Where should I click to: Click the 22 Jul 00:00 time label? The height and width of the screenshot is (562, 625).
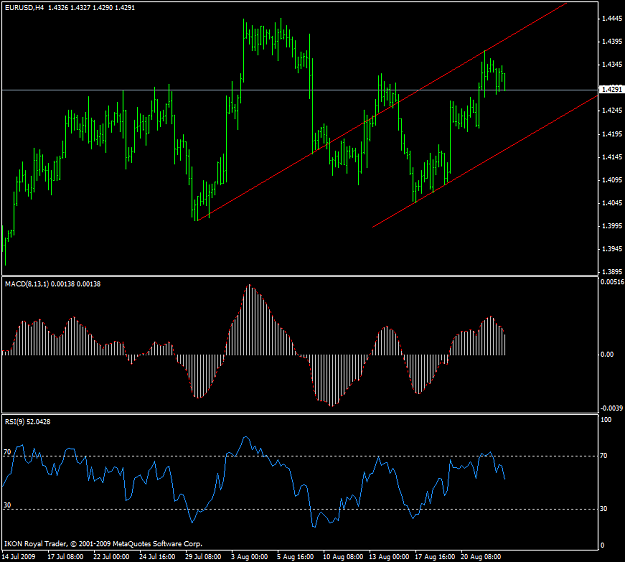(111, 556)
